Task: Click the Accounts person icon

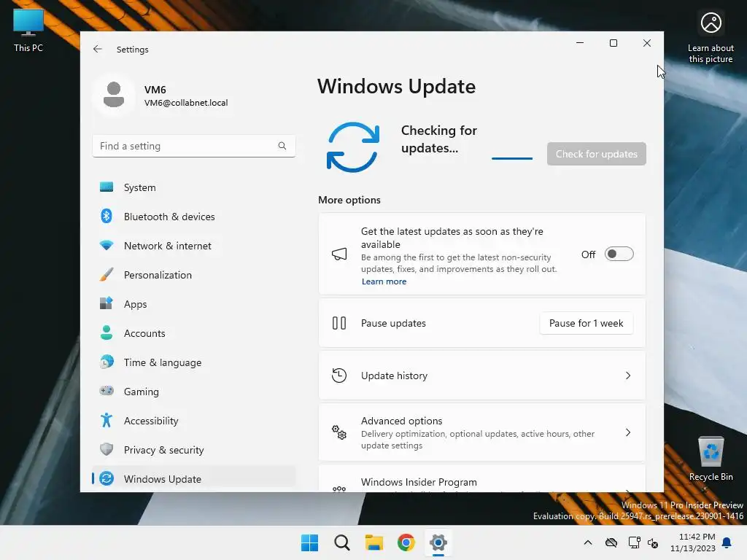Action: [x=107, y=332]
